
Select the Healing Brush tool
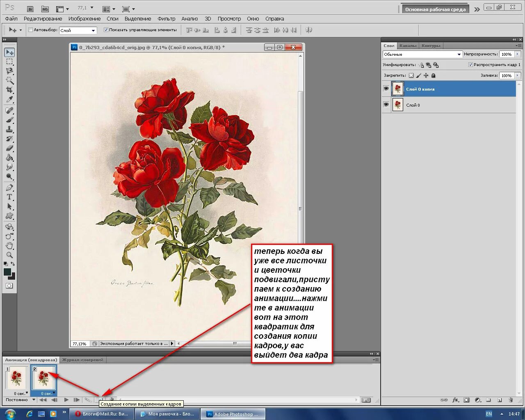point(9,110)
